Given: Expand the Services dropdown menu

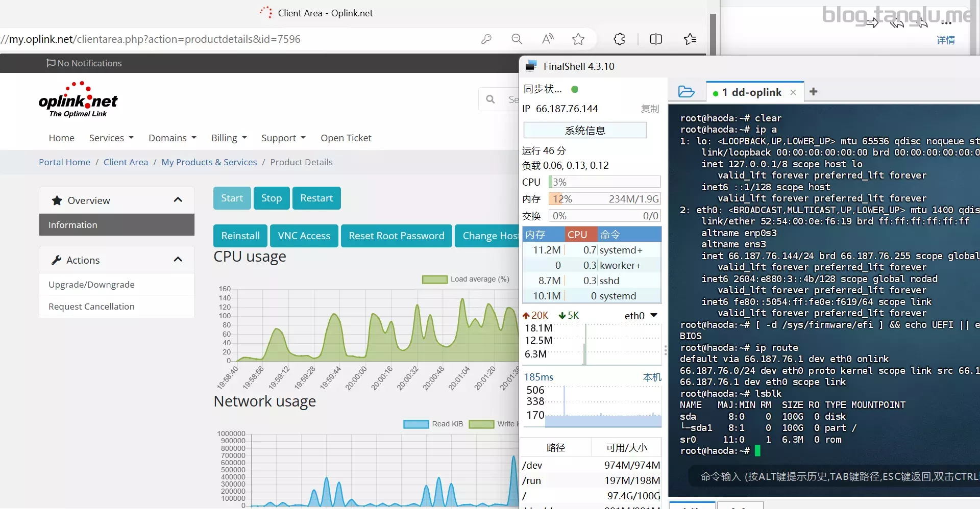Looking at the screenshot, I should (x=111, y=138).
